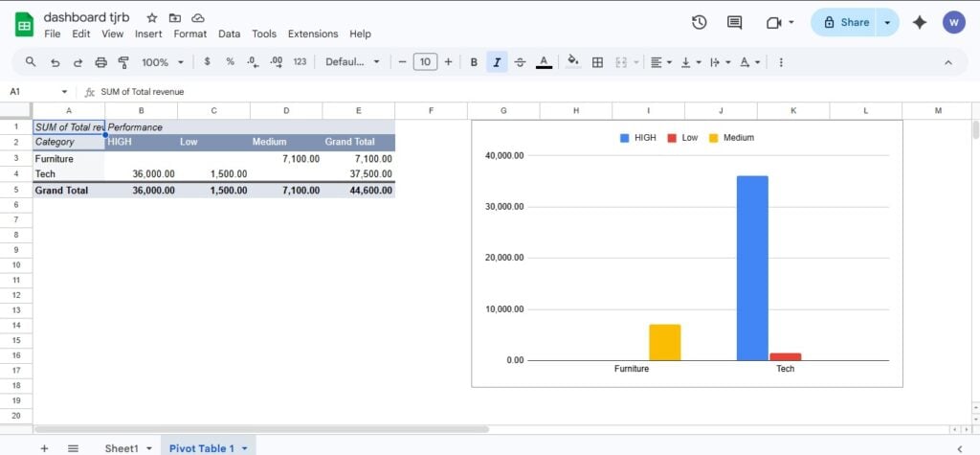The width and height of the screenshot is (980, 455).
Task: Format as currency
Action: 208,62
